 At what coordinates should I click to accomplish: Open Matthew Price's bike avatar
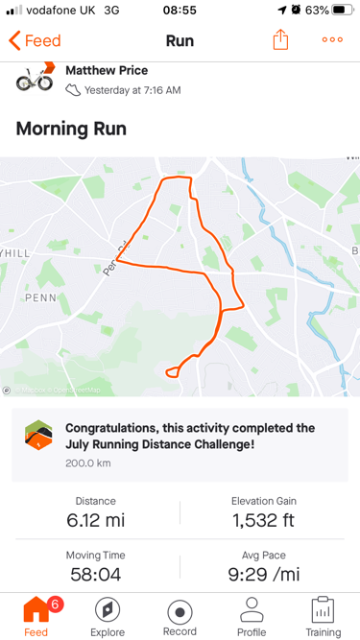tap(35, 77)
